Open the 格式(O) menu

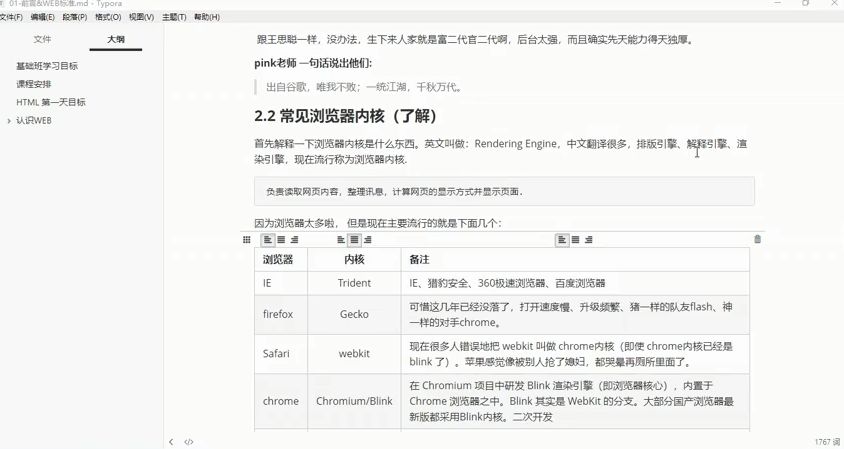pyautogui.click(x=108, y=17)
